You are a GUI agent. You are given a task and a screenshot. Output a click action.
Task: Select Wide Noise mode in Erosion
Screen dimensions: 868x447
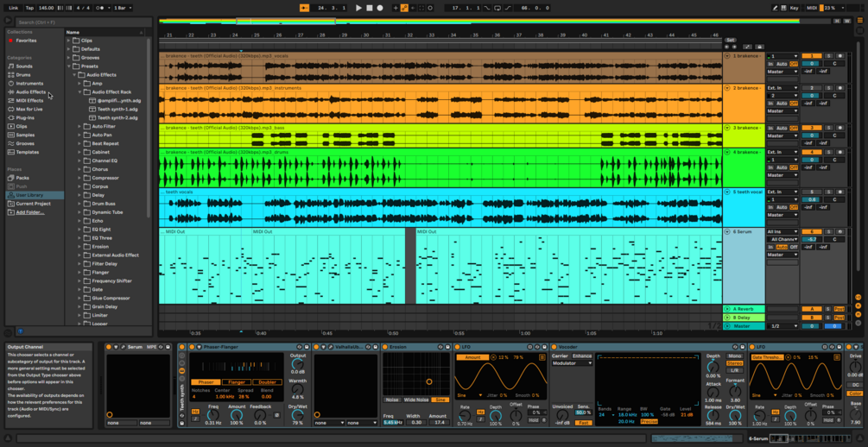(416, 400)
